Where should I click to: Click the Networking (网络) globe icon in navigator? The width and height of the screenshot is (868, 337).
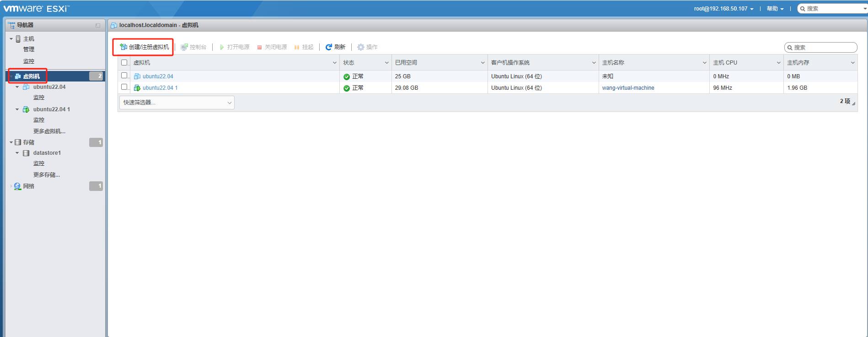pyautogui.click(x=17, y=186)
